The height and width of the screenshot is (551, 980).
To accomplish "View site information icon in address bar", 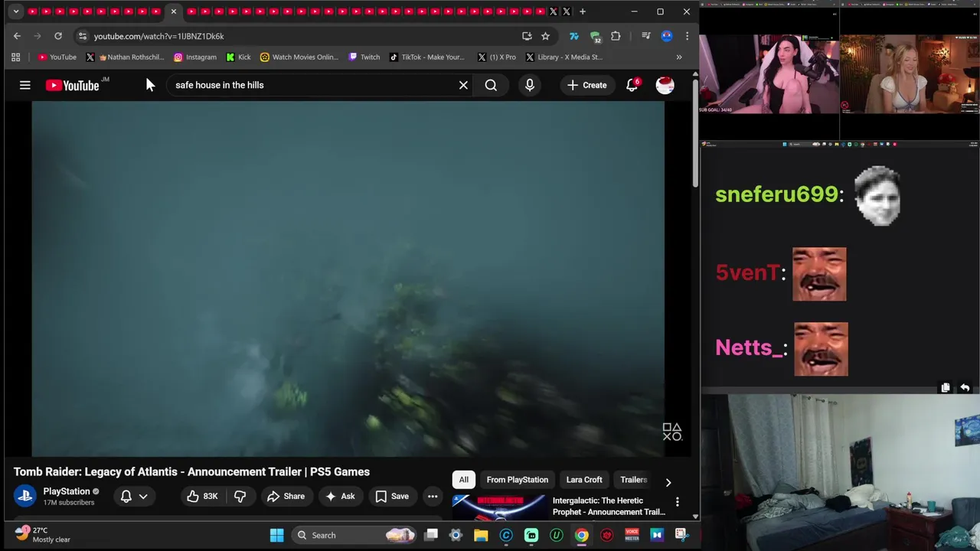I will tap(82, 36).
